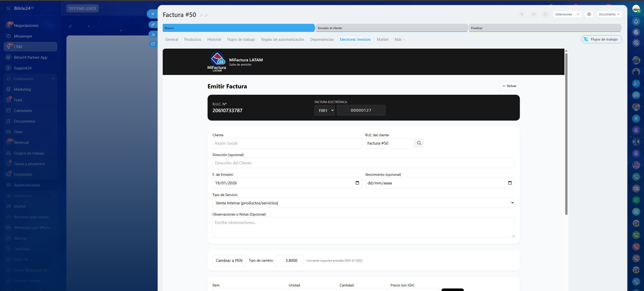Click the Volver button
644x291 pixels.
pyautogui.click(x=509, y=86)
